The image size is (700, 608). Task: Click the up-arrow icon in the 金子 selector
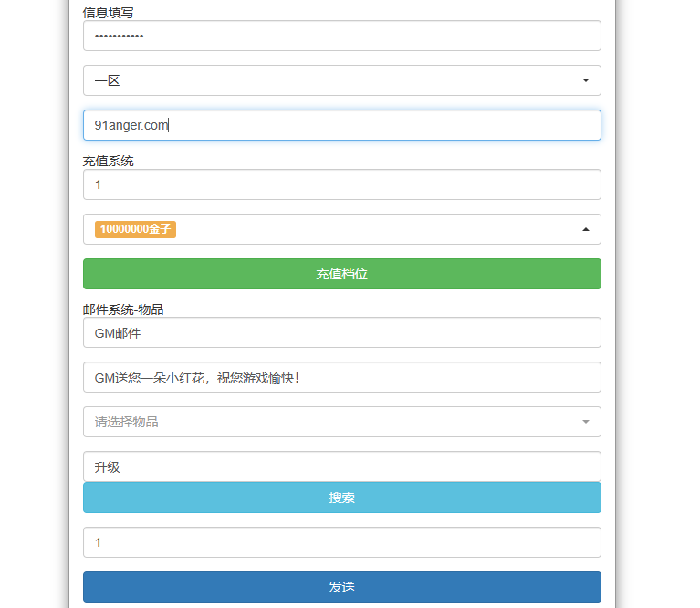tap(585, 229)
